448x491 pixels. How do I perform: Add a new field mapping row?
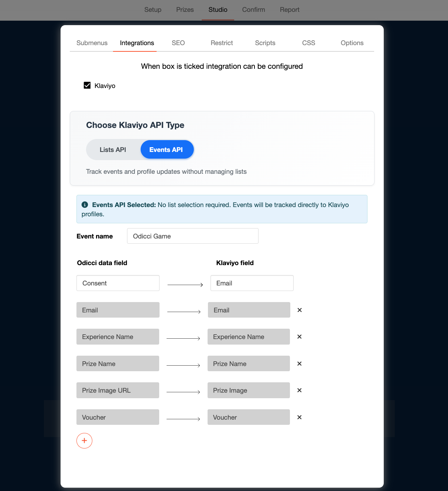[84, 441]
